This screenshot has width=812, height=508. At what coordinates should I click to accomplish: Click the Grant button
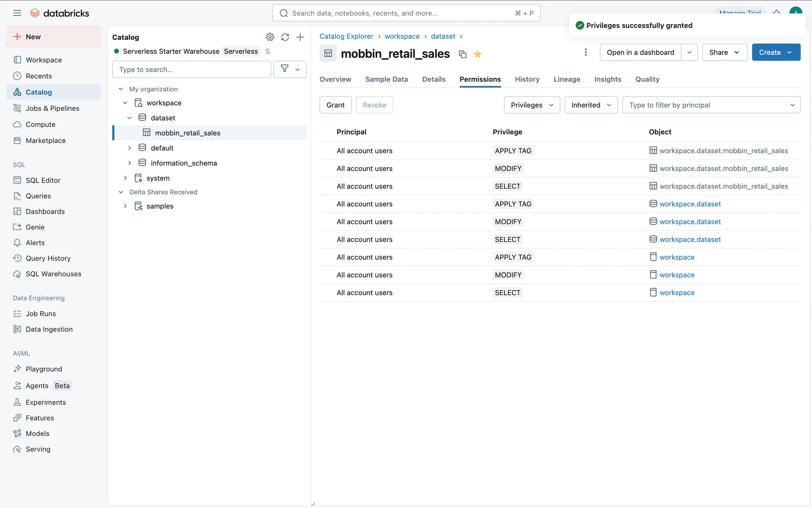click(335, 105)
